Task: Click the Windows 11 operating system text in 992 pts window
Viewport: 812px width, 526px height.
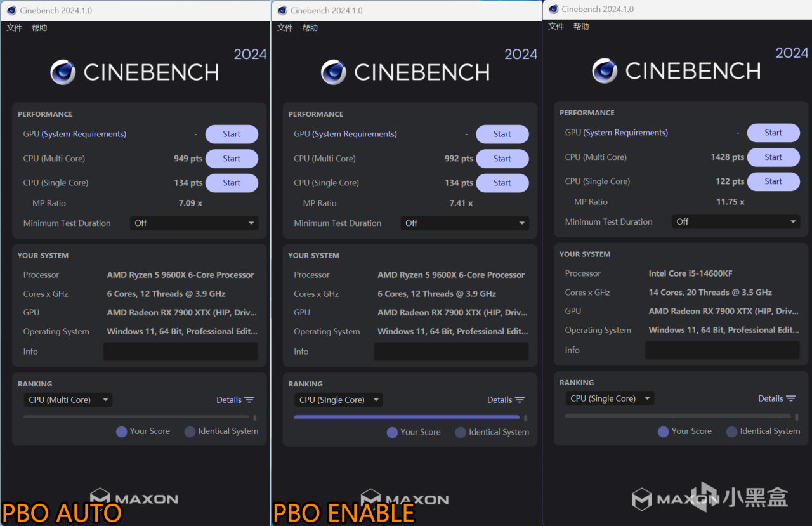Action: point(453,331)
